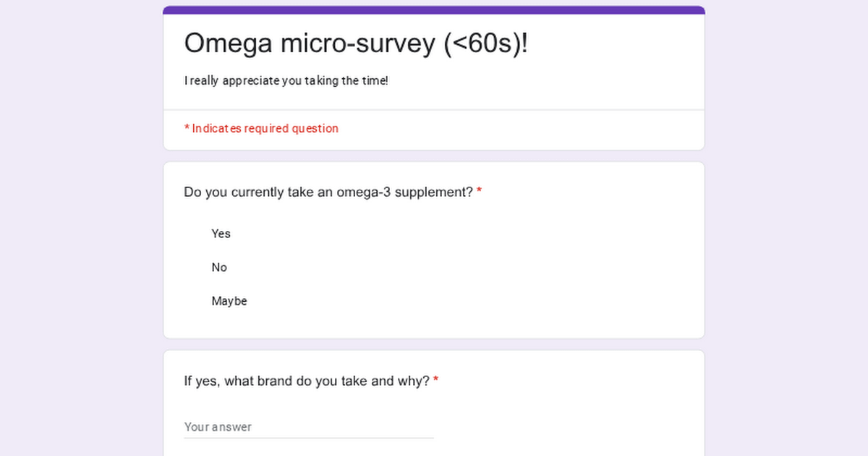868x456 pixels.
Task: Click "(<60s)!" in the survey title
Action: [x=485, y=43]
